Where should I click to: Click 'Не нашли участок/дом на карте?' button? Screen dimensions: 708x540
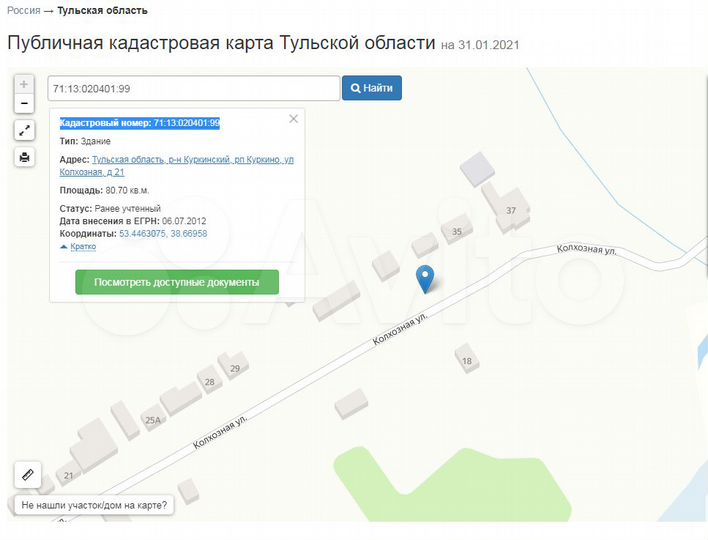94,505
